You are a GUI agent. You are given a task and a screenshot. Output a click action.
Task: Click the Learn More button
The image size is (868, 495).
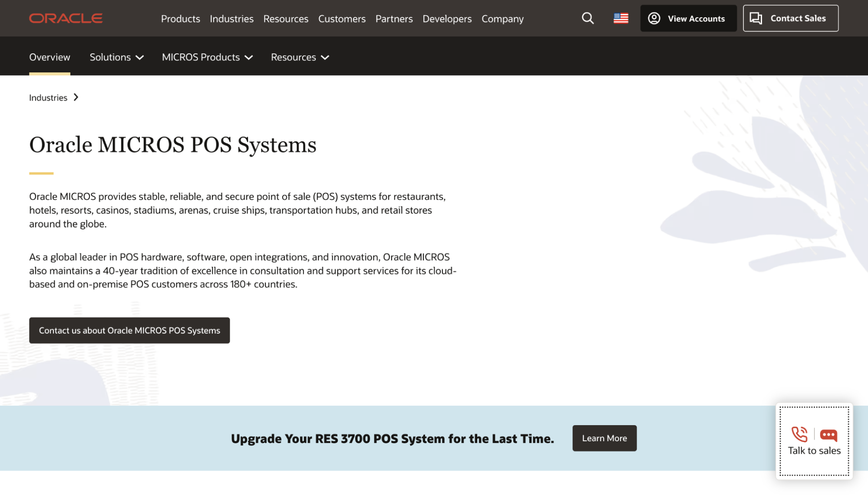pos(604,438)
